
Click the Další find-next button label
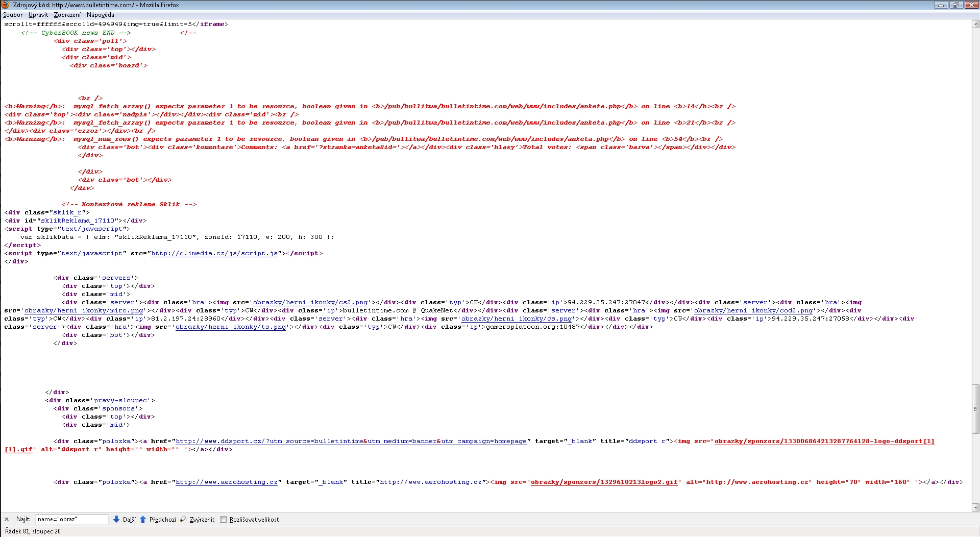(x=129, y=520)
